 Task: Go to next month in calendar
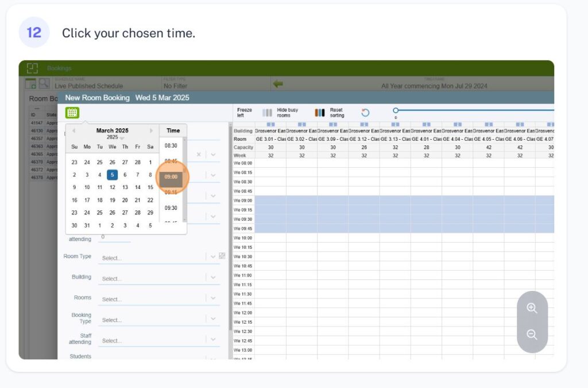[x=151, y=130]
